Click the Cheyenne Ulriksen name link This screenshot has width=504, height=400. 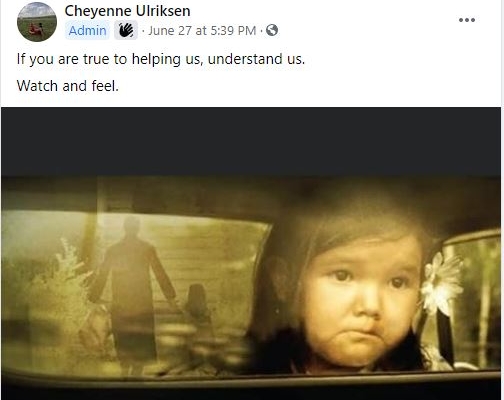(127, 11)
